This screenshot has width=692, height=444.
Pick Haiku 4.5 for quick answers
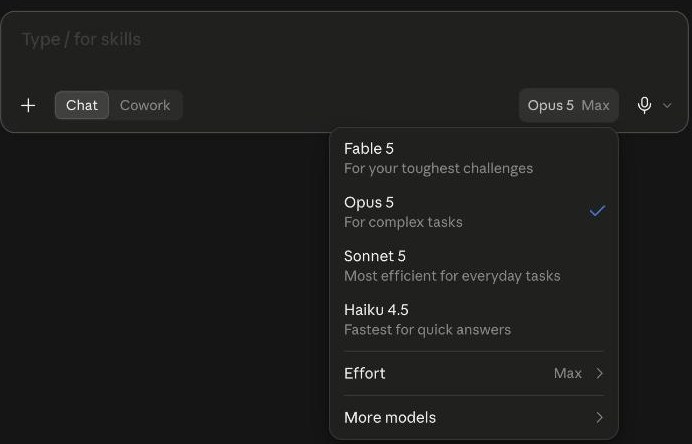(474, 320)
